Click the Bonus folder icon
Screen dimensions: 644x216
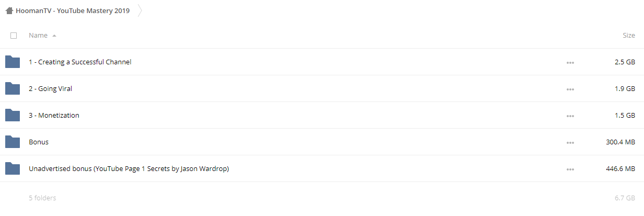coord(13,142)
